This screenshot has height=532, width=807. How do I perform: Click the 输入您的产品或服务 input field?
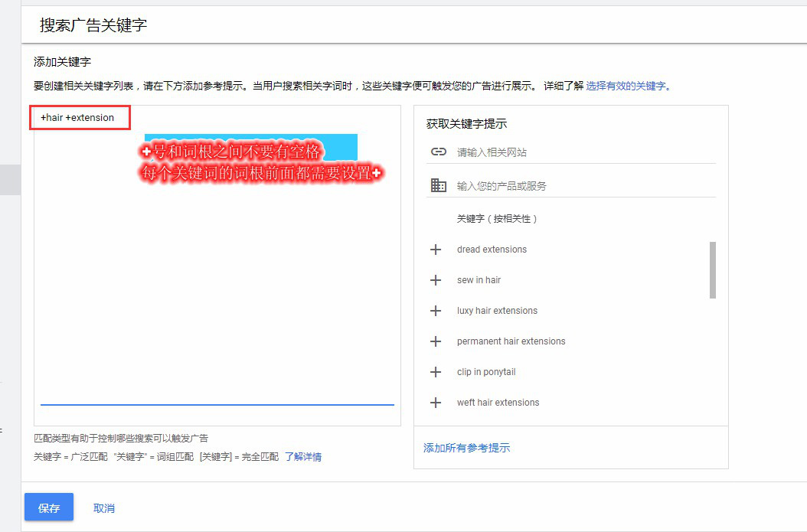tap(582, 186)
